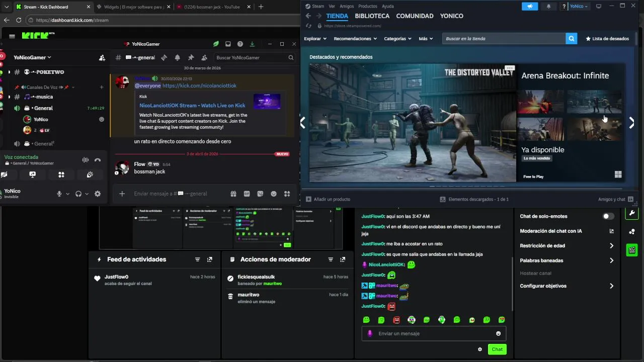Screen dimensions: 644x362
Task: Open Discord sticker picker
Action: point(260,194)
